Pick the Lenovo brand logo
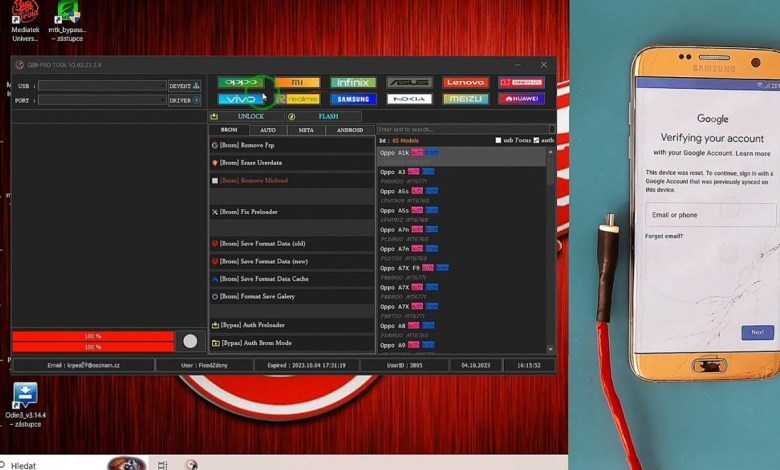This screenshot has height=470, width=780. point(466,82)
